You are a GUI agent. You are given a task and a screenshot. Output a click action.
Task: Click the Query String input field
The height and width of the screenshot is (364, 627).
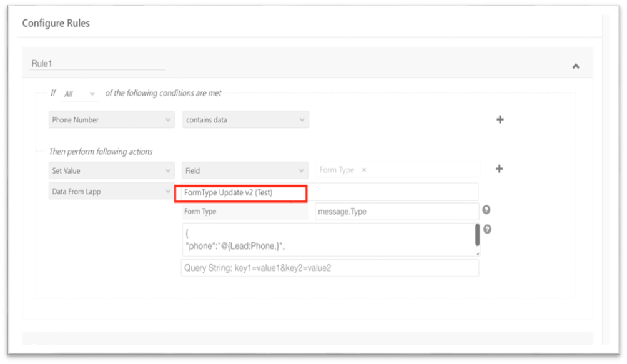pyautogui.click(x=330, y=268)
